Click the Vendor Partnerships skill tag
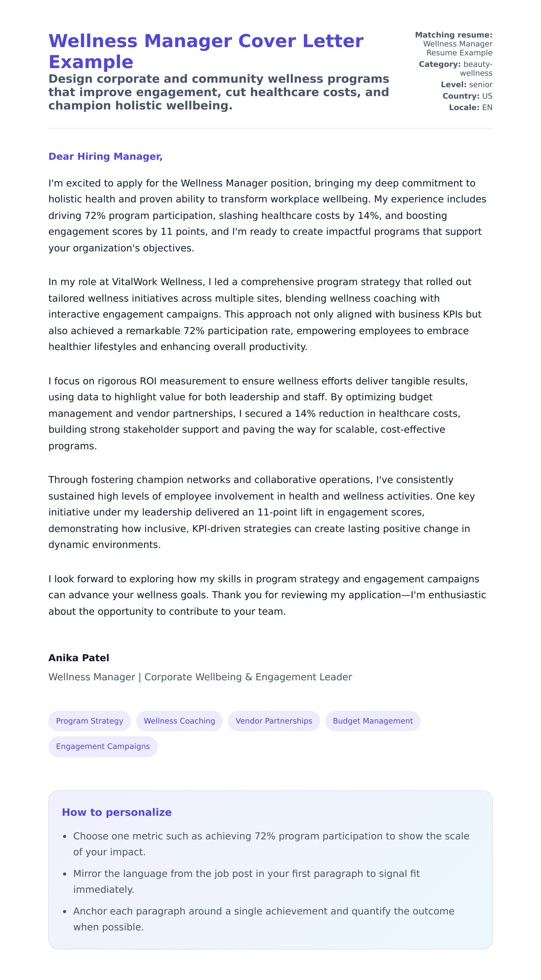 point(274,721)
